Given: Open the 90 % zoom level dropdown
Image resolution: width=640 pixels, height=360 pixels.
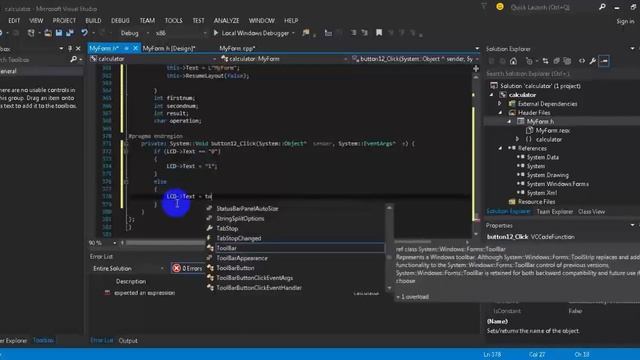Looking at the screenshot, I should coord(102,243).
